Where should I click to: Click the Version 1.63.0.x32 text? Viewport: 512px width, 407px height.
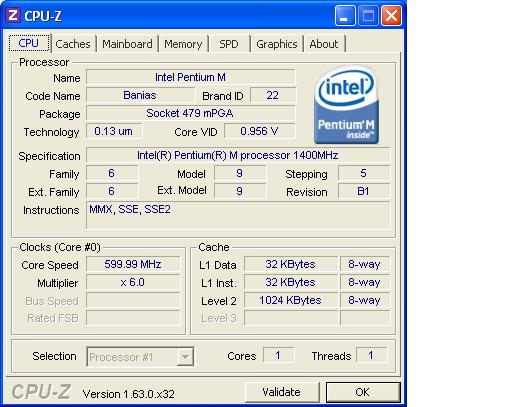click(128, 394)
